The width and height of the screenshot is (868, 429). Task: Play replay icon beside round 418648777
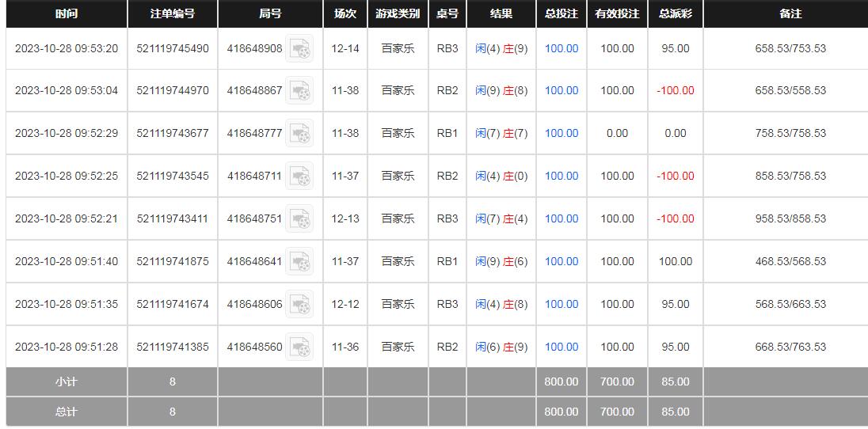299,134
